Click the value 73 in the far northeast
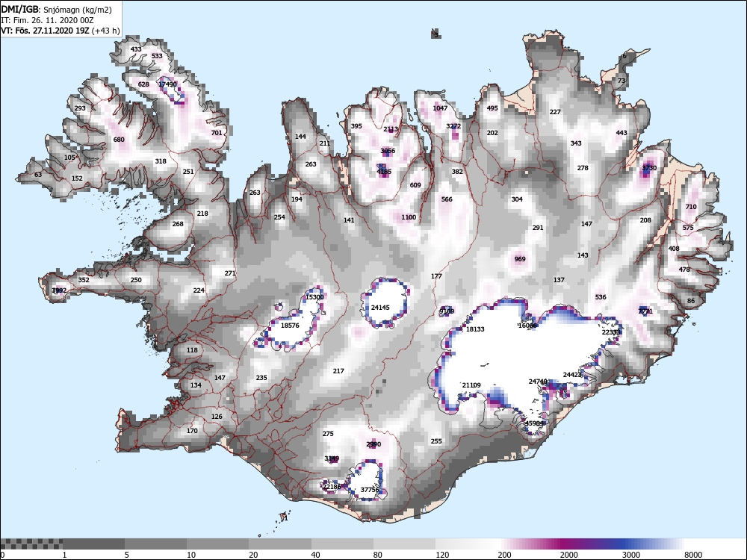 tap(622, 81)
